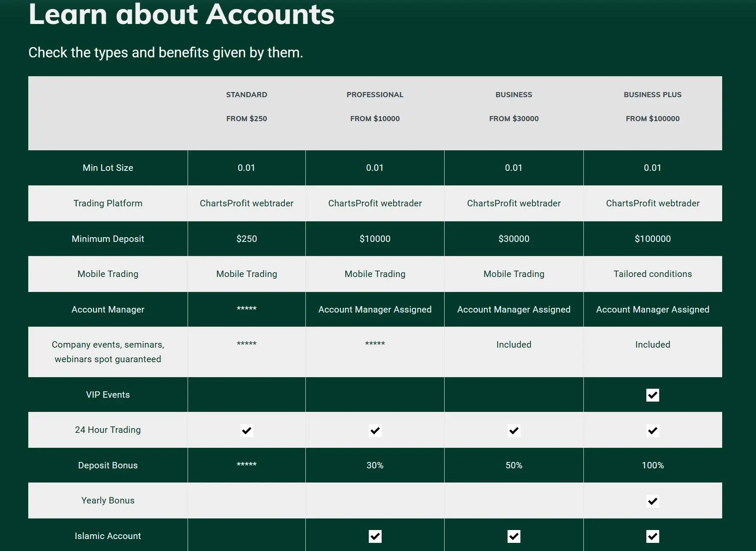Click the Islamic Account checkmark under Business Plus

click(652, 536)
